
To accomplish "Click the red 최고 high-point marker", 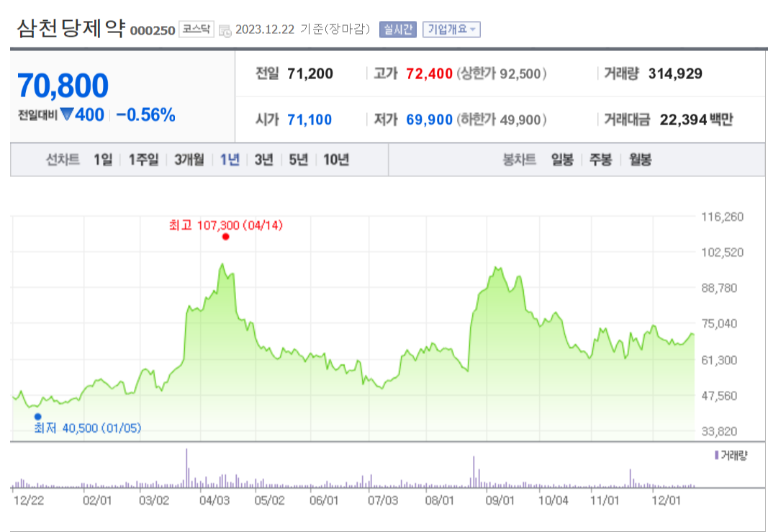I will [x=225, y=237].
